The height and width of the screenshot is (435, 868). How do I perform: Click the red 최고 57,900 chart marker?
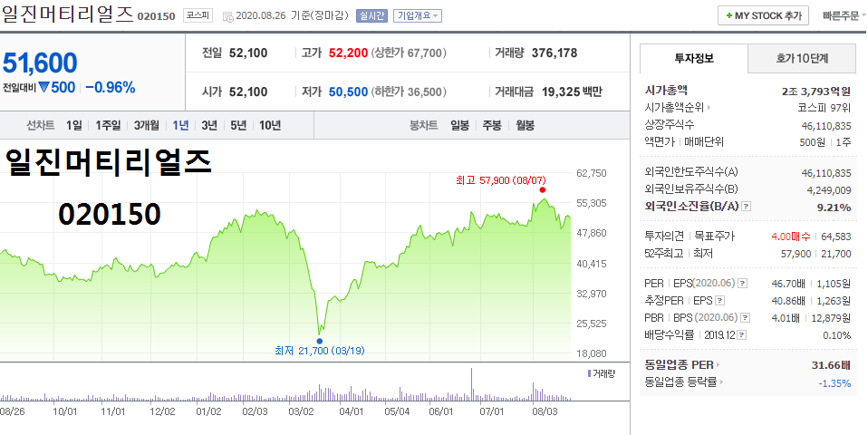(543, 189)
